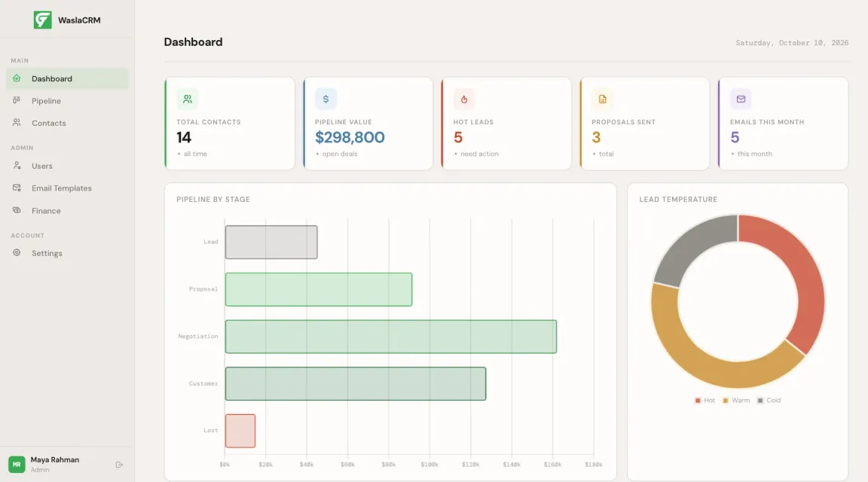Click the Dashboard home icon in sidebar
868x482 pixels.
(17, 78)
